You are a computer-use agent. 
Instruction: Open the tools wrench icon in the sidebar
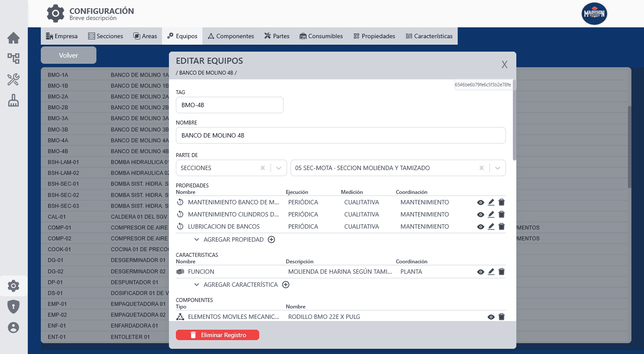coord(13,80)
